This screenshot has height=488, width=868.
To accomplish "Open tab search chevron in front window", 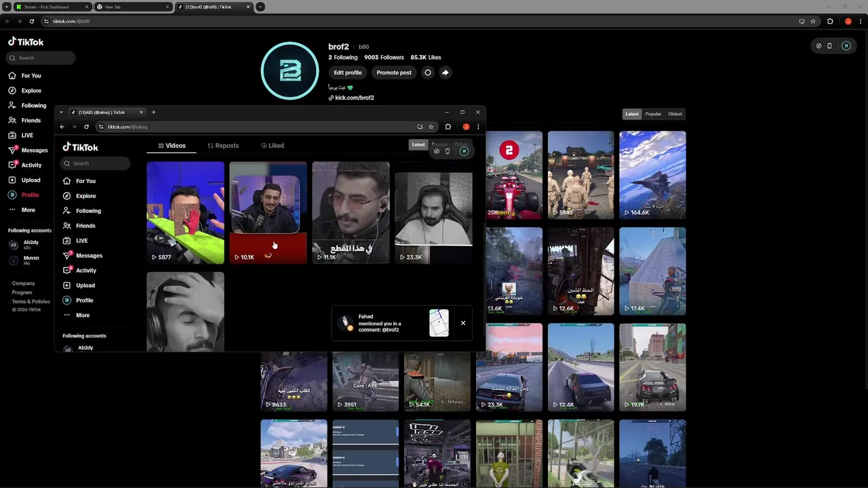I will [x=61, y=113].
